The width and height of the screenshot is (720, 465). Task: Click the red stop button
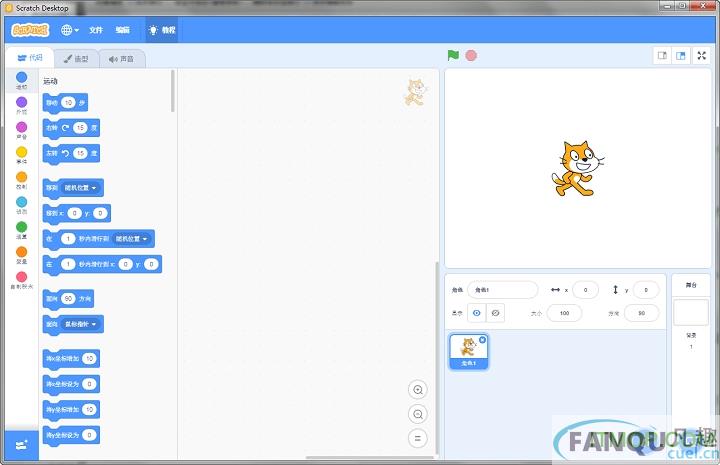471,56
